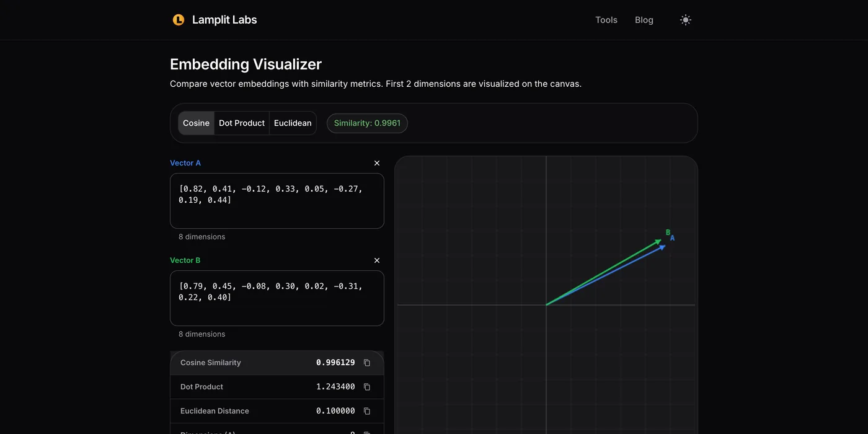Click the 0.996129 cosine similarity value
This screenshot has height=434, width=868.
point(335,363)
